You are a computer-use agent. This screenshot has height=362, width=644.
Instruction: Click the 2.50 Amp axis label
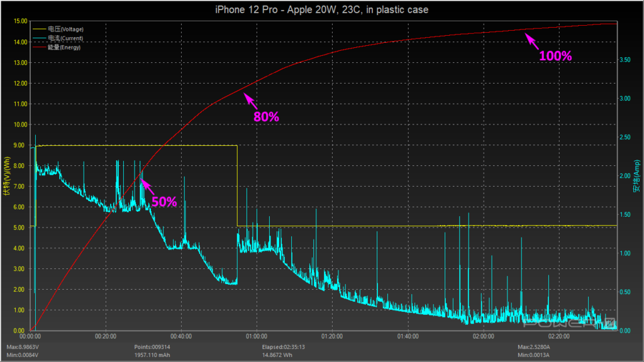625,137
